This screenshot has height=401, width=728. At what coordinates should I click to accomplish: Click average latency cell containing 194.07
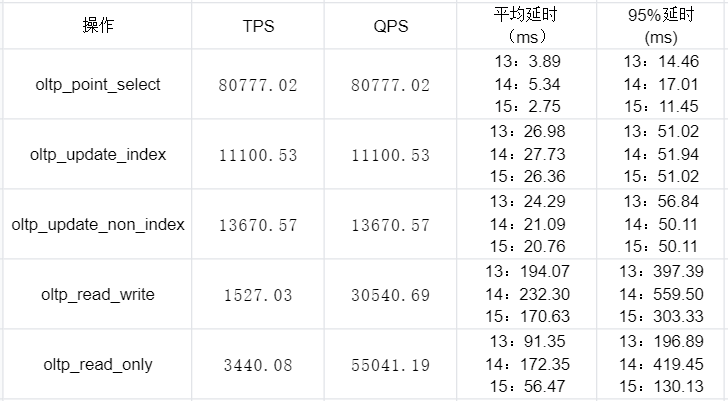[x=526, y=294]
